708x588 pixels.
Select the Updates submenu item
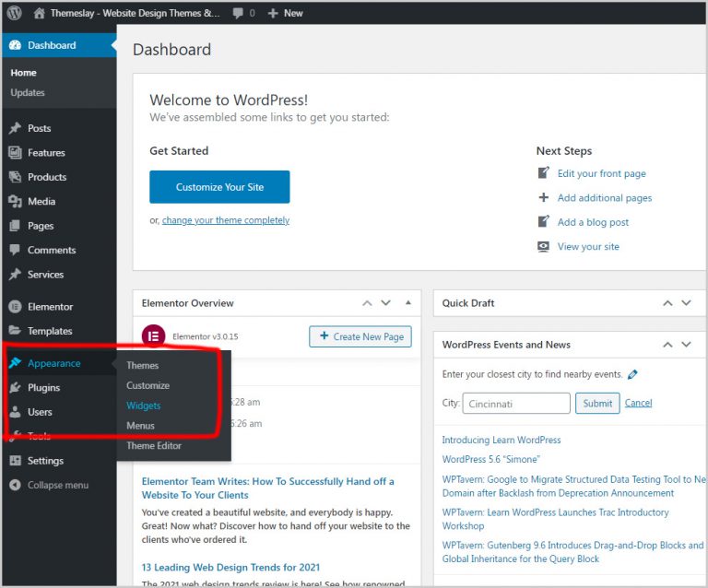pyautogui.click(x=28, y=92)
